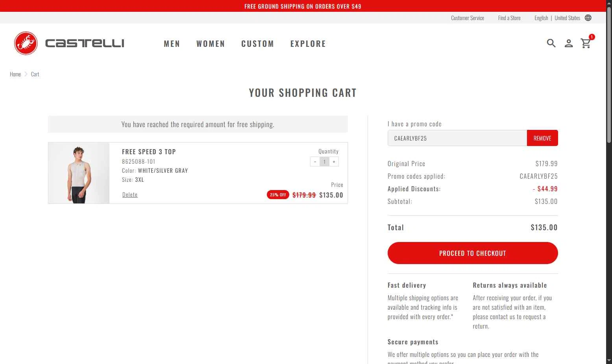Click the 'Fast delivery' heading
The width and height of the screenshot is (612, 364).
tap(407, 285)
